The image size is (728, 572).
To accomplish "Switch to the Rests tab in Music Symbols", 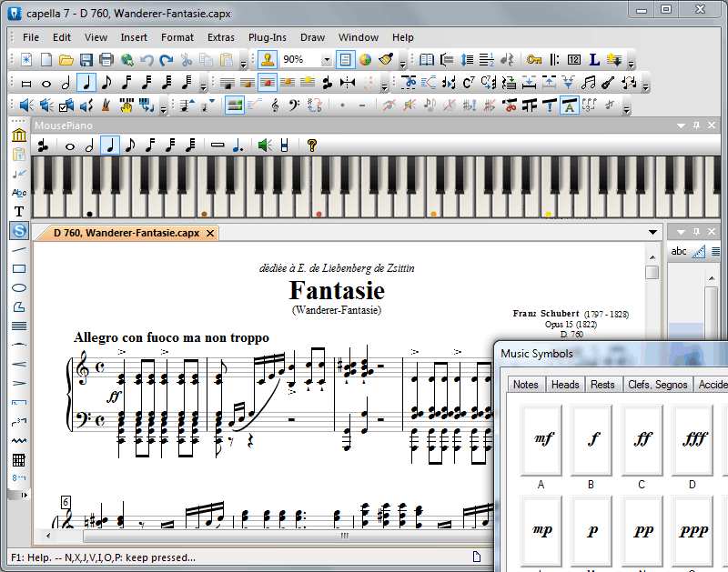I will tap(602, 385).
